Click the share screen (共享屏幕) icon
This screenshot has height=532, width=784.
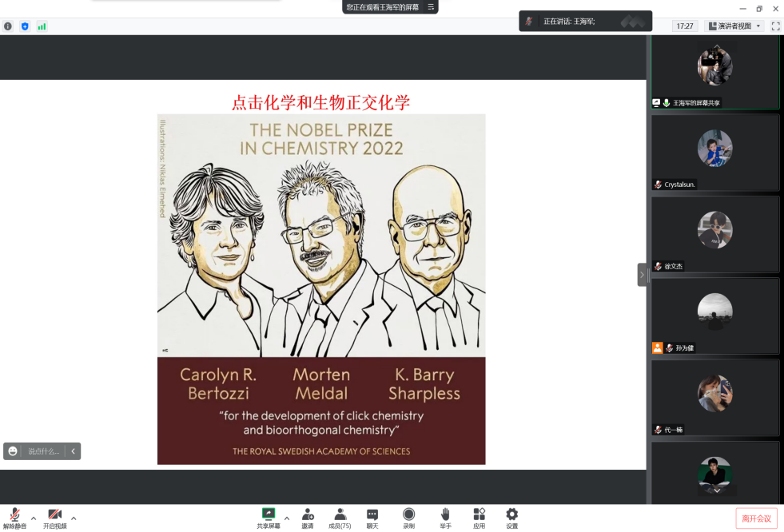[269, 515]
